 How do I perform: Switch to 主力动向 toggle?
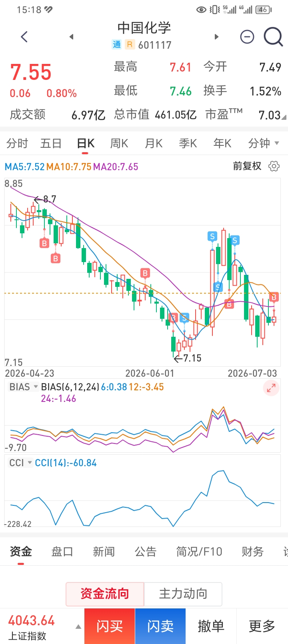(x=183, y=594)
